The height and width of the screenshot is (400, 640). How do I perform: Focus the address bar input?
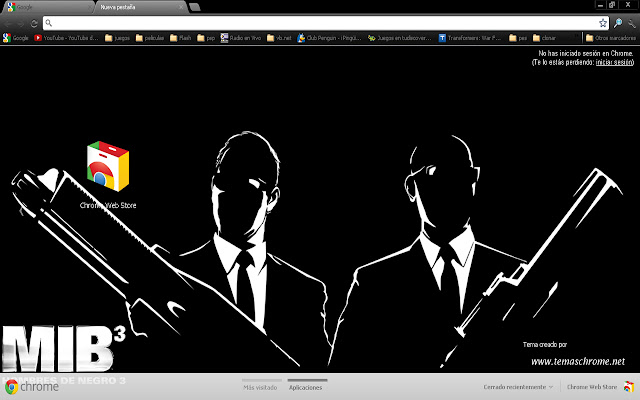(x=326, y=23)
